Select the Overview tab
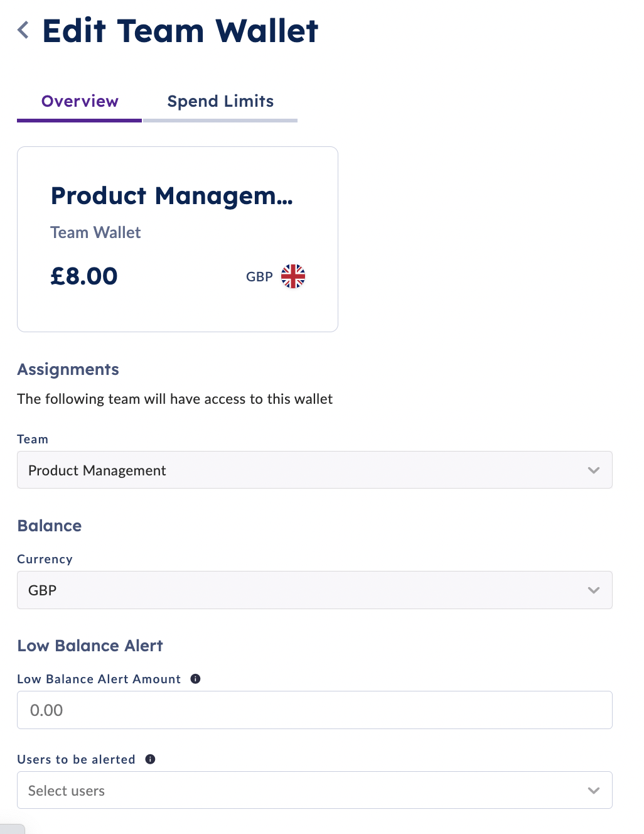Image resolution: width=644 pixels, height=834 pixels. [x=79, y=101]
